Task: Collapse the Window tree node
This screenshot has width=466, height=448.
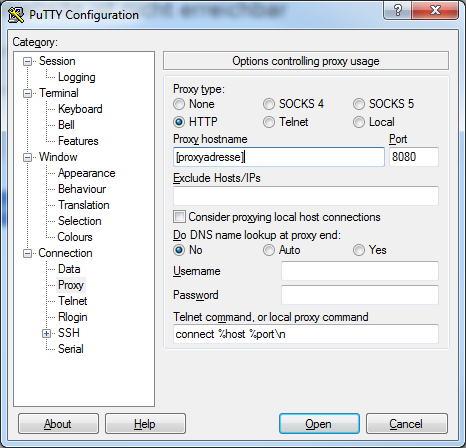Action: [27, 157]
